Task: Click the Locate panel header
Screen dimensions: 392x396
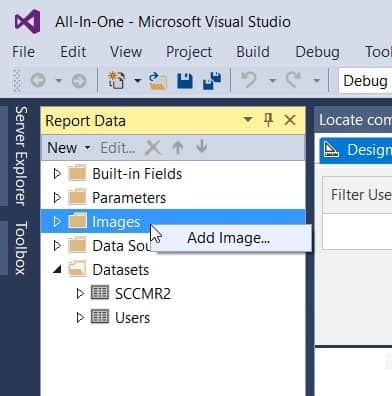Action: [353, 120]
